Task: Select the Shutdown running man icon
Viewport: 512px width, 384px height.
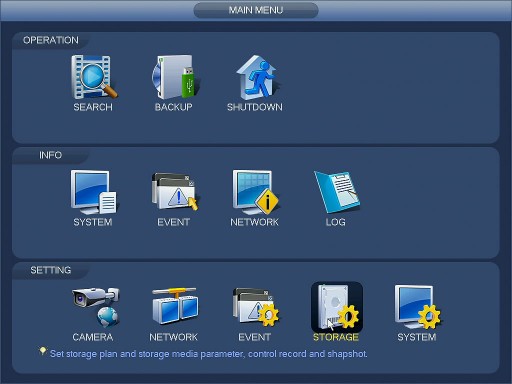Action: tap(256, 77)
